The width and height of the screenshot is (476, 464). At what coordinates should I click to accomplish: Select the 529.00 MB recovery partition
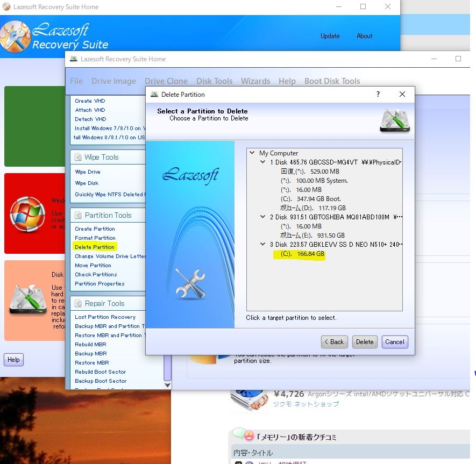310,172
